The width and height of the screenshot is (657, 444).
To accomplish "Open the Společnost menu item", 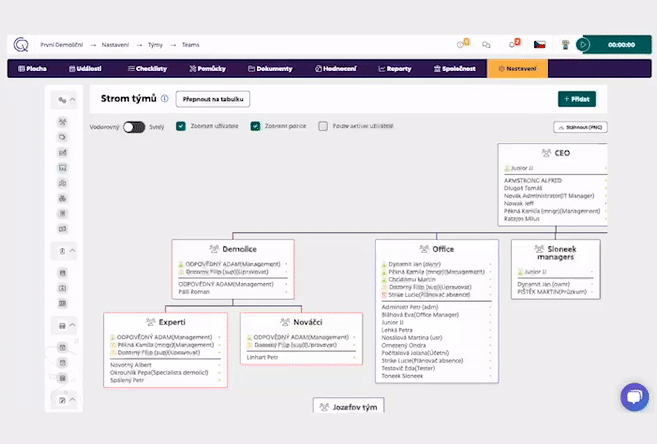I will coord(455,69).
